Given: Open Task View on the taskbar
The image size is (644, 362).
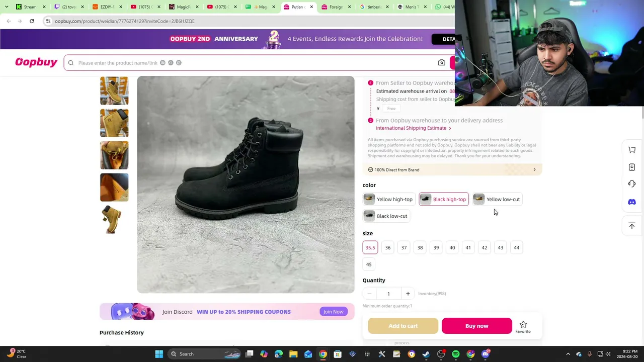Looking at the screenshot, I should pyautogui.click(x=249, y=354).
